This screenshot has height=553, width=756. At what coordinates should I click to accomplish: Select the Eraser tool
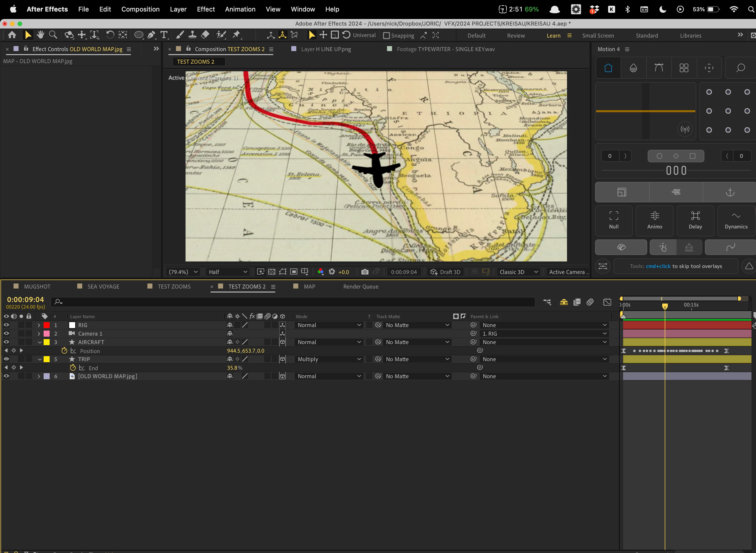click(x=205, y=35)
